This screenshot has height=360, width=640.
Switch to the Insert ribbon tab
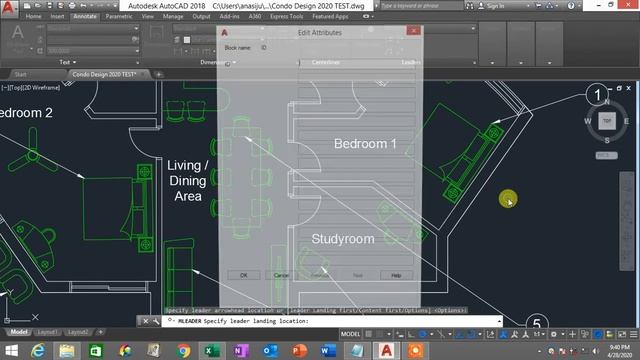tap(57, 16)
